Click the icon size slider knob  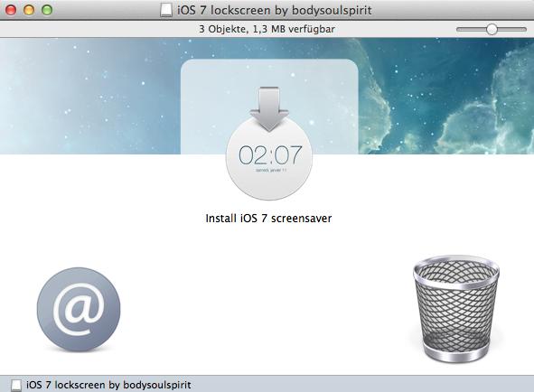tap(492, 30)
